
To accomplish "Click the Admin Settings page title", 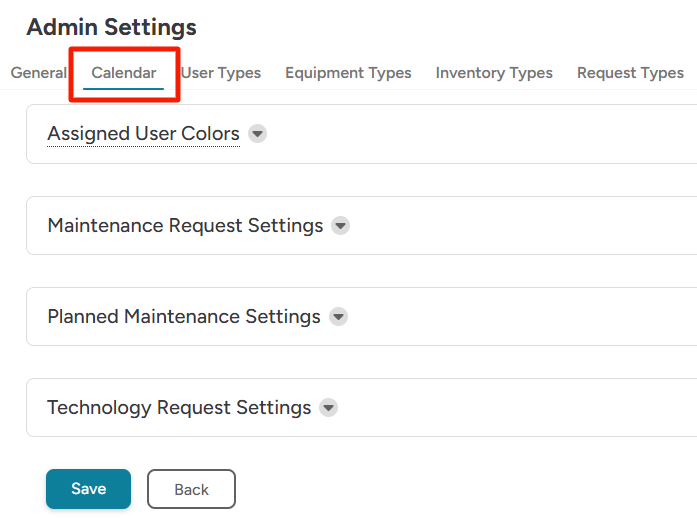I will coord(111,27).
